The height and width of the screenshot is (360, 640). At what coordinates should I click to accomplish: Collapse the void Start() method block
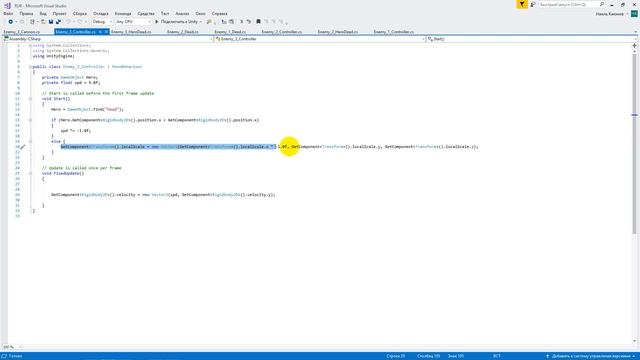click(30, 99)
